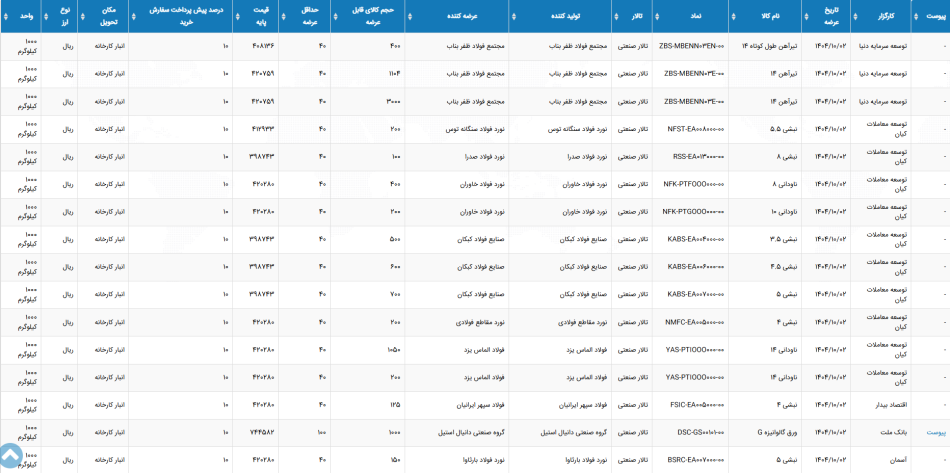Sort by نماد column arrows
The image size is (950, 473).
pos(658,18)
